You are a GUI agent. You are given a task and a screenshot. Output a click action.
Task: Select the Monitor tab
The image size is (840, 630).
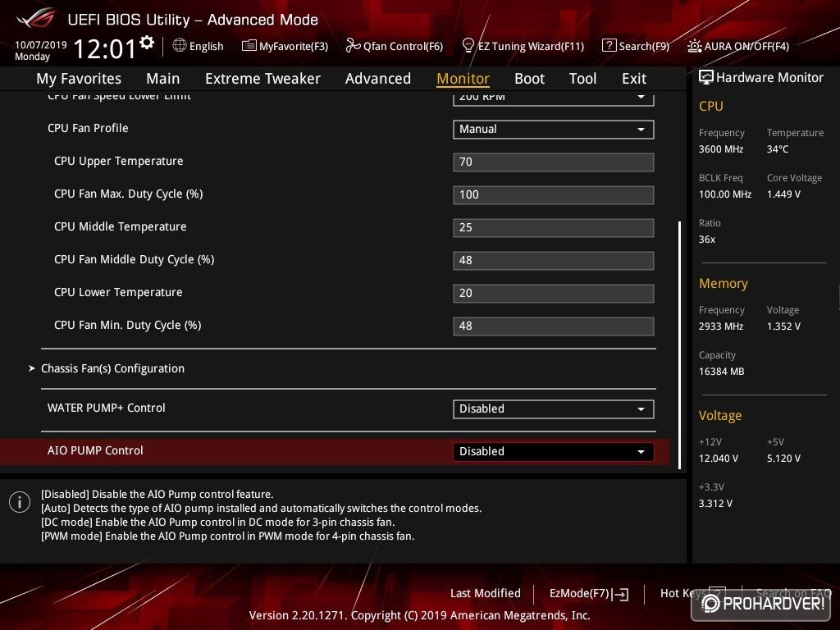coord(463,79)
